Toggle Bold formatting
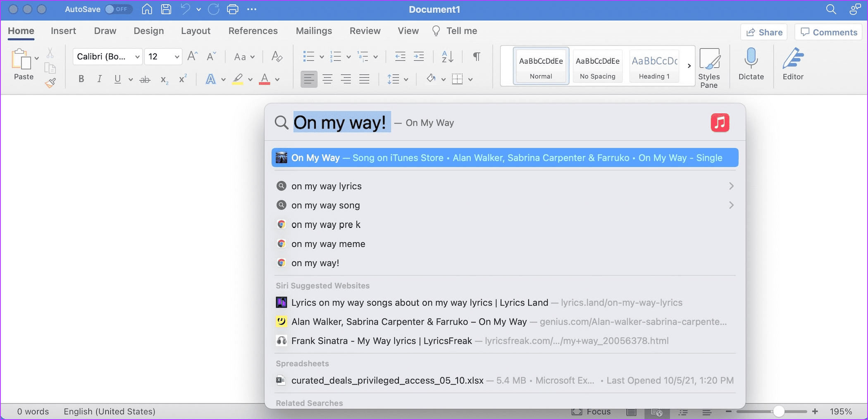Screen dimensions: 868x420 (x=81, y=79)
